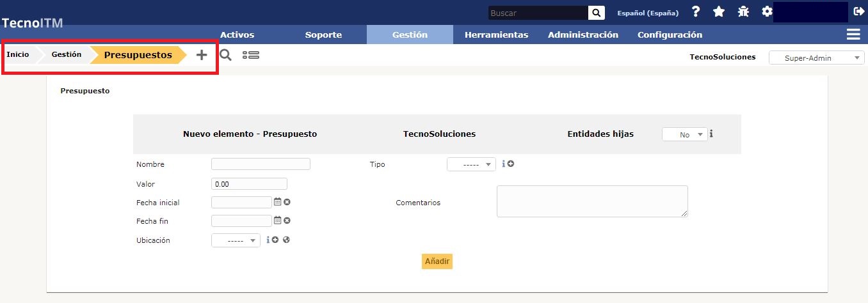
Task: Open calendar picker for Fecha inicial
Action: 277,202
